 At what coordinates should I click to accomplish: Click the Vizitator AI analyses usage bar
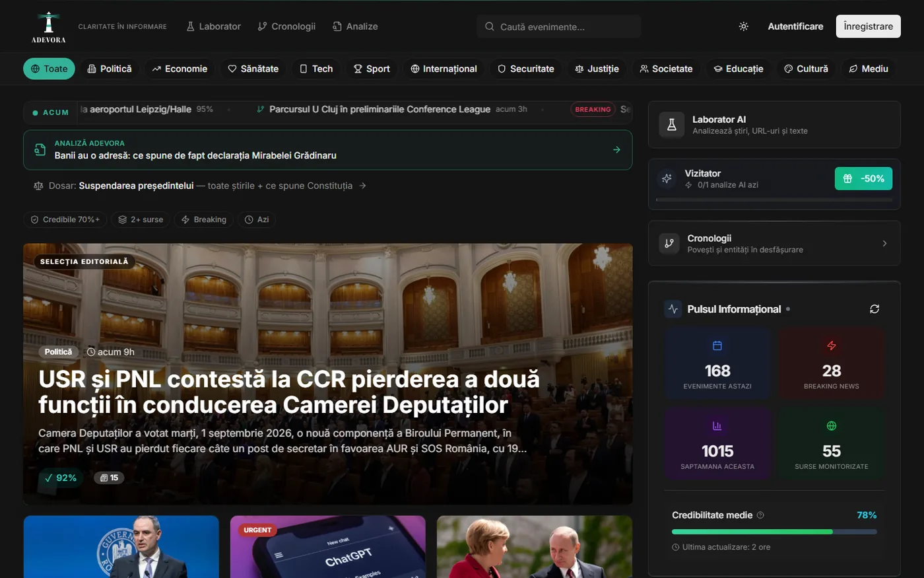coord(774,199)
